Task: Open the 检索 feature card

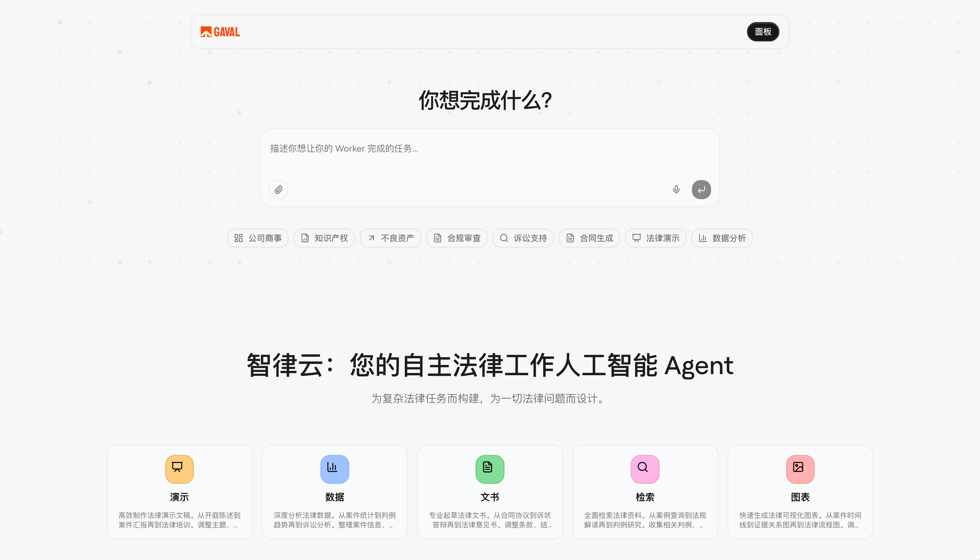Action: click(x=644, y=492)
